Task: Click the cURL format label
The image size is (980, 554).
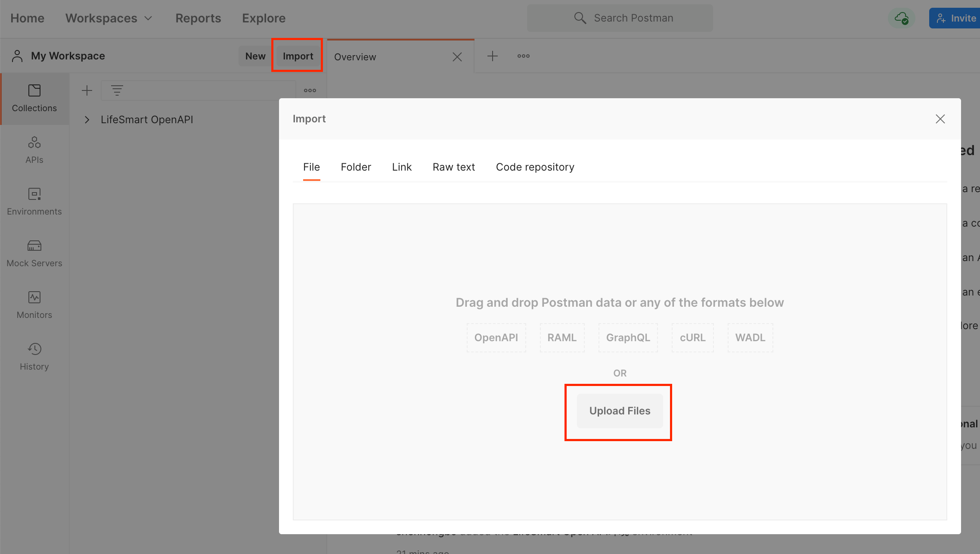Action: pyautogui.click(x=693, y=338)
